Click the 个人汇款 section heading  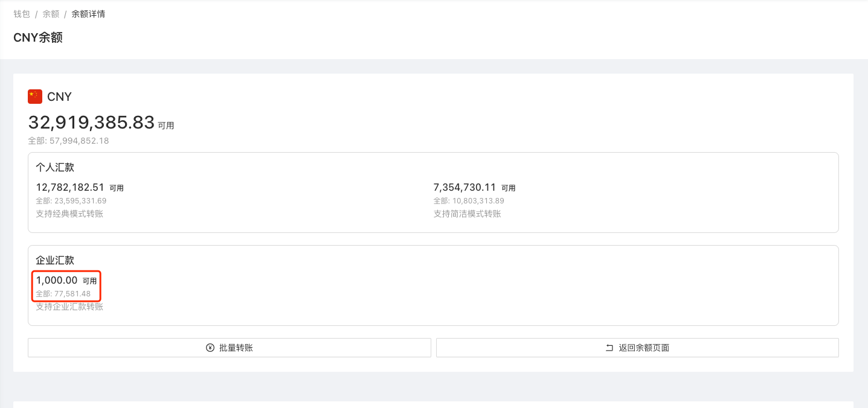pos(55,167)
